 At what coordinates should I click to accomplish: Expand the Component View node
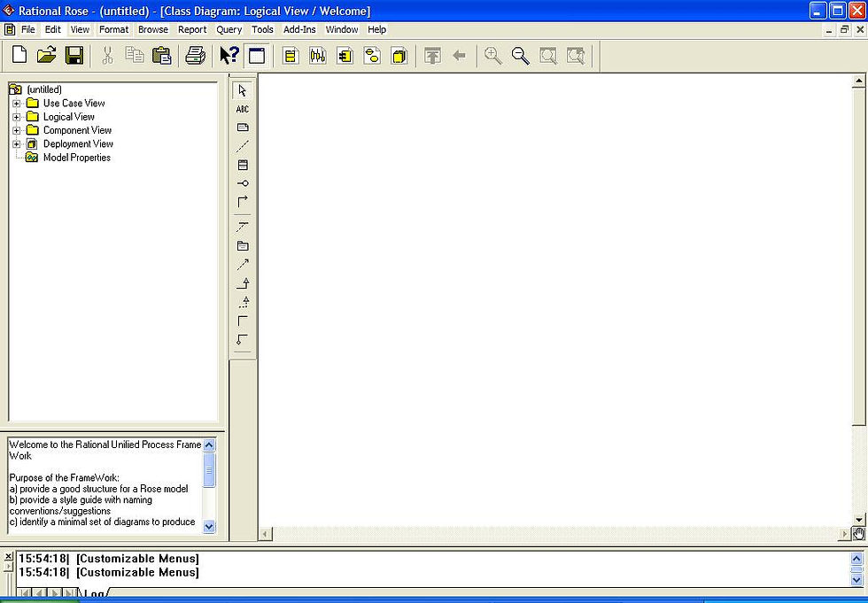pyautogui.click(x=17, y=130)
